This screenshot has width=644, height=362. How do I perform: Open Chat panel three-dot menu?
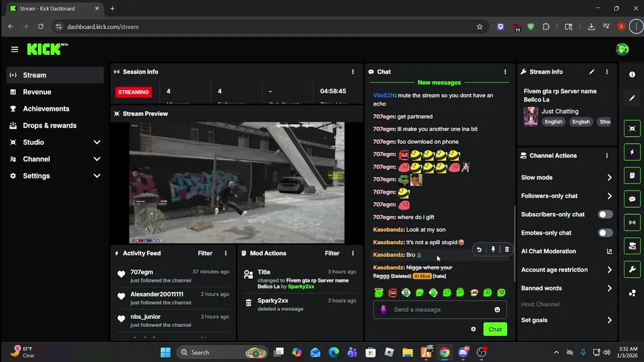[505, 72]
